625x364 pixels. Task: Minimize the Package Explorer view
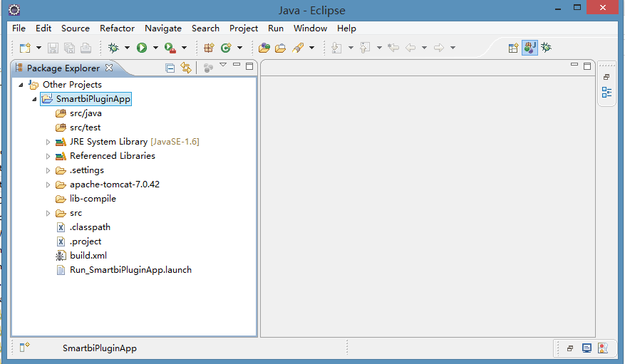237,64
